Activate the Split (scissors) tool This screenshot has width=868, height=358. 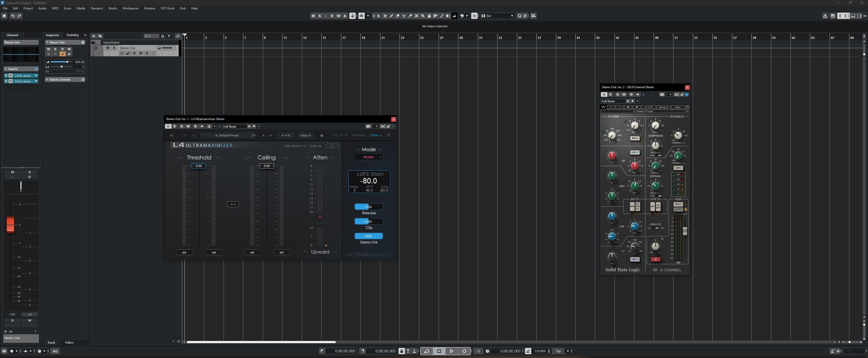click(404, 16)
